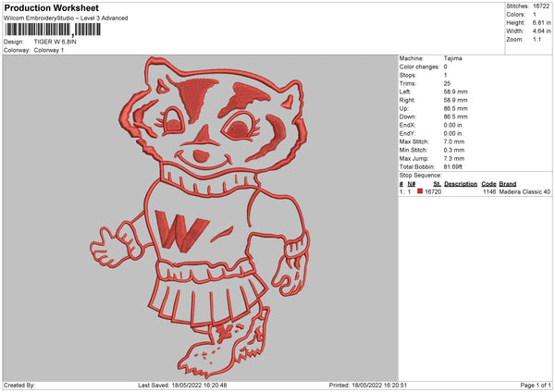The height and width of the screenshot is (392, 555).
Task: Click the 'Left:' 58.9 mm value
Action: point(455,92)
